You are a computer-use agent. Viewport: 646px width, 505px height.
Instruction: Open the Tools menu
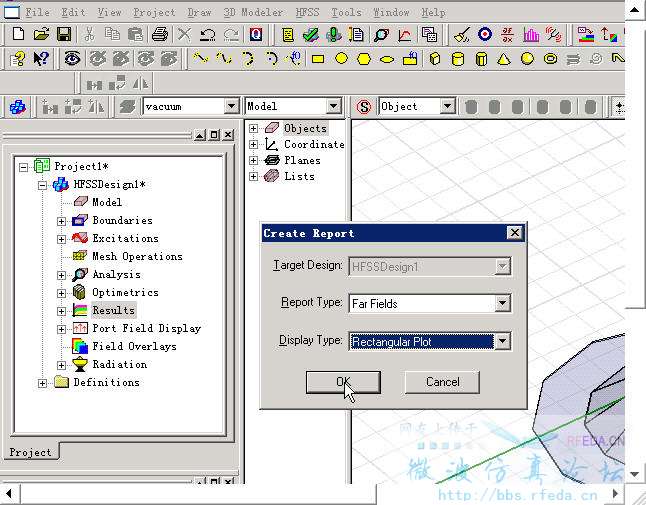point(346,12)
